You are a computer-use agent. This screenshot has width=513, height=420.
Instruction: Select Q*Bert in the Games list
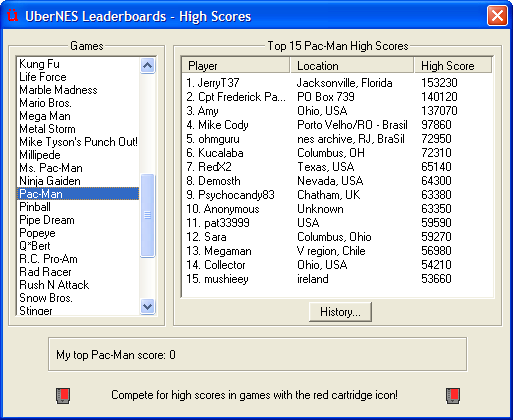click(x=78, y=246)
